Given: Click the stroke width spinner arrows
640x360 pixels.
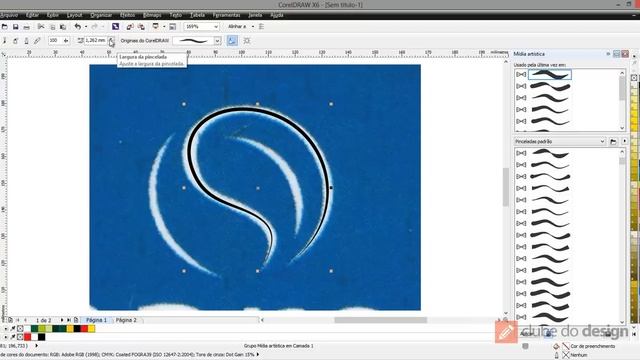Looking at the screenshot, I should (x=111, y=40).
